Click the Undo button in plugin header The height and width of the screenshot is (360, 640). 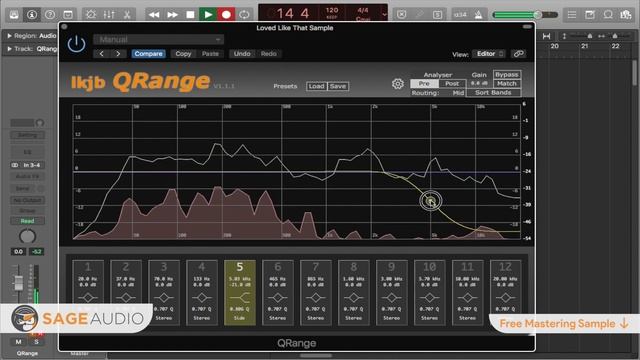(x=242, y=54)
